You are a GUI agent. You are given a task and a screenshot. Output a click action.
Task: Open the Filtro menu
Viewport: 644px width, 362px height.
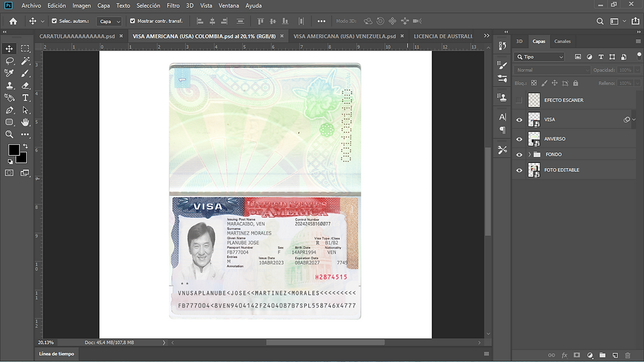173,6
